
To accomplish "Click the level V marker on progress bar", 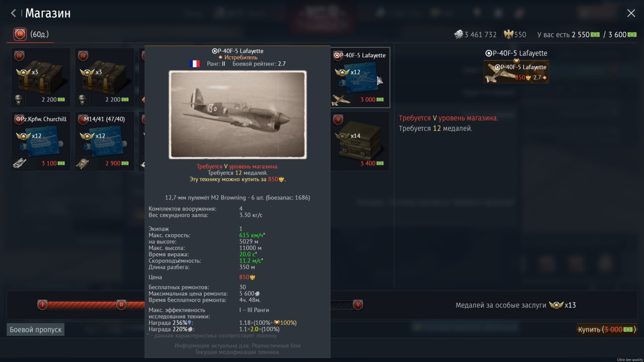I will click(358, 305).
